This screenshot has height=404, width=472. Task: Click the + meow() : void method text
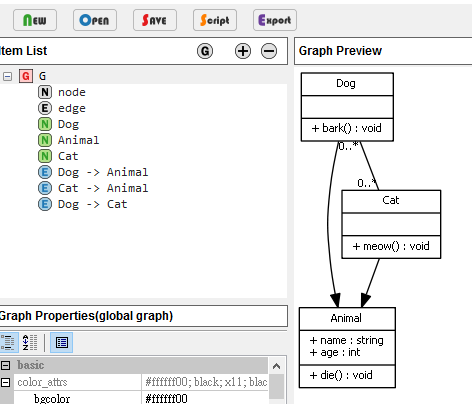coord(391,246)
